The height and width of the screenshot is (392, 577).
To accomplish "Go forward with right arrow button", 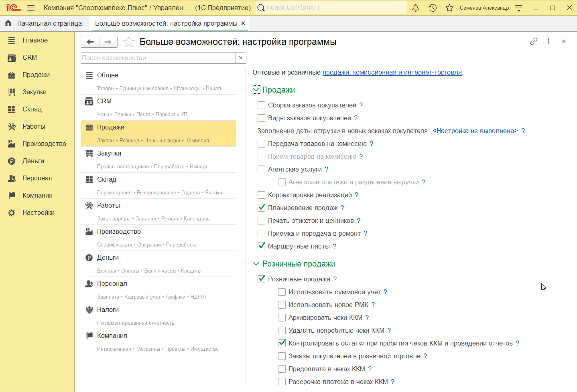I will [x=108, y=42].
